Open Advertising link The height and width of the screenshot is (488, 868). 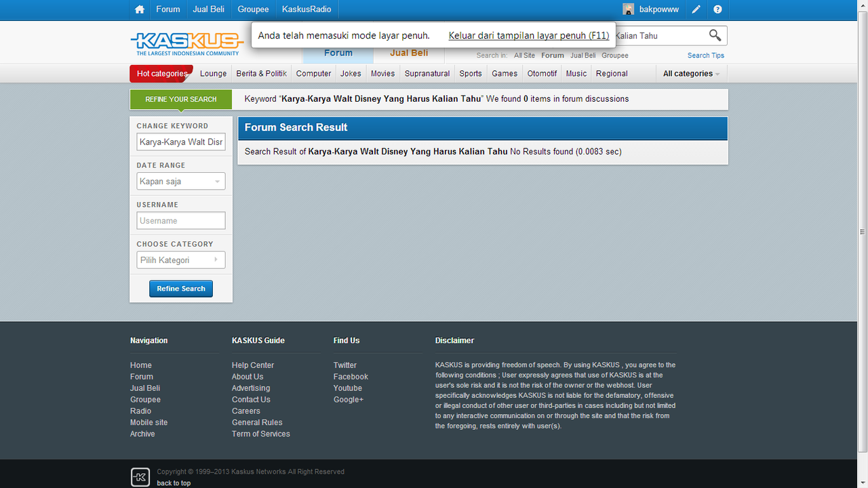tap(251, 388)
